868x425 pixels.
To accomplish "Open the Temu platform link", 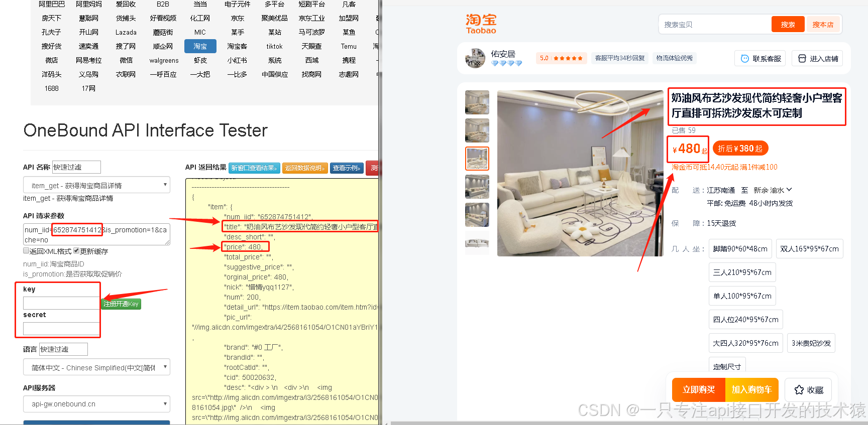I will click(x=349, y=46).
